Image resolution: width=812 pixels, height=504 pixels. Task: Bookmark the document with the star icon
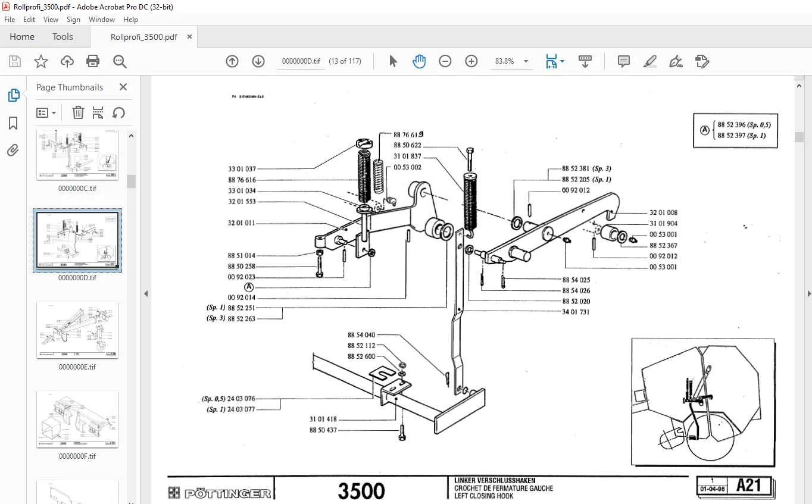pyautogui.click(x=41, y=61)
